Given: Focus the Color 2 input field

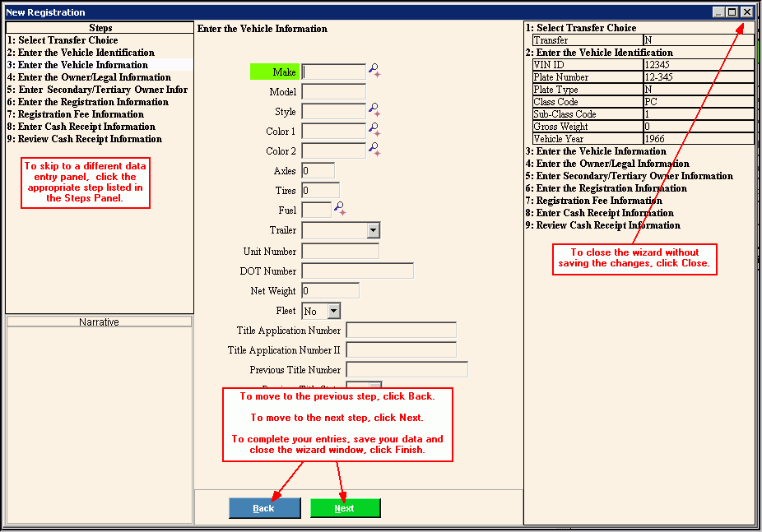Looking at the screenshot, I should (333, 151).
